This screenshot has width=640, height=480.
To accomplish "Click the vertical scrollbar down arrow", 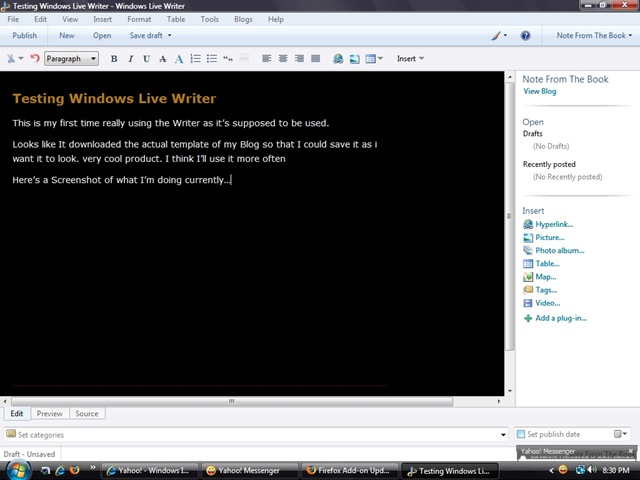I will (510, 391).
